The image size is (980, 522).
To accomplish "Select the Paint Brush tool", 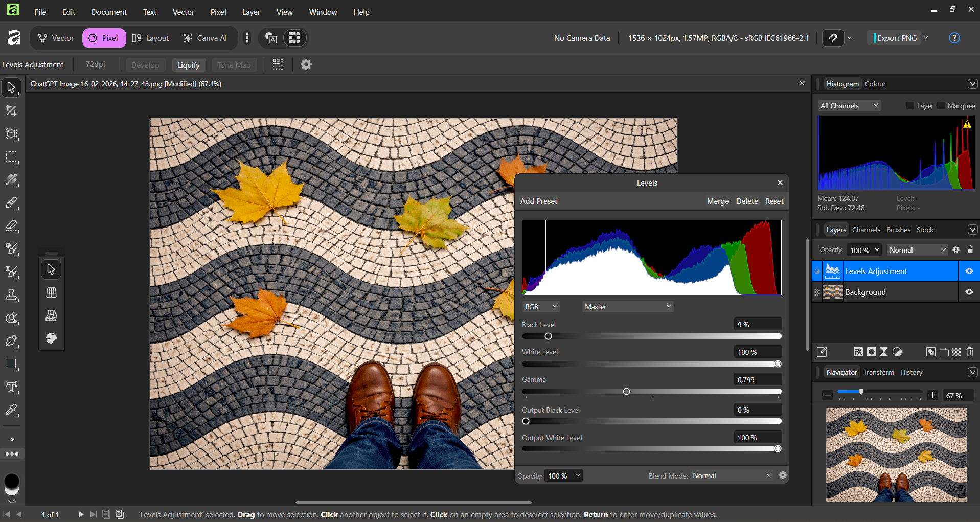I will (x=11, y=203).
